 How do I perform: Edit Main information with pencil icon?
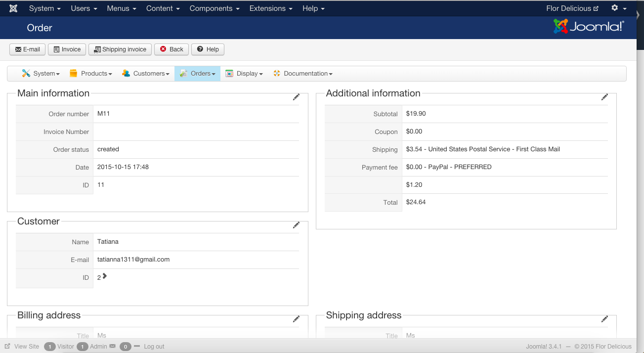point(296,97)
